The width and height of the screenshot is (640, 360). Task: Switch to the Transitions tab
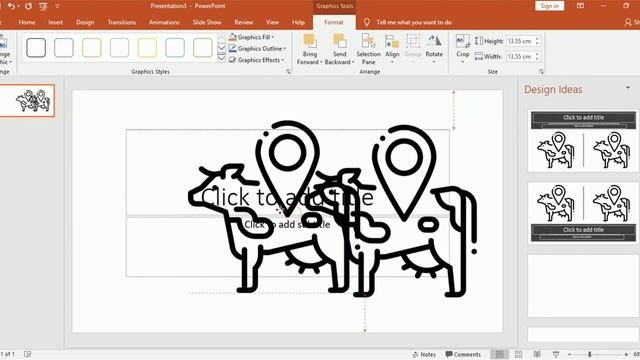pos(122,22)
